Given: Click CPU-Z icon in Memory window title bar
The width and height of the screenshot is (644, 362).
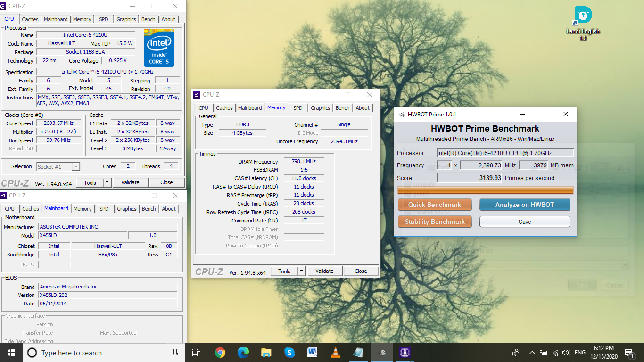Looking at the screenshot, I should click(197, 95).
